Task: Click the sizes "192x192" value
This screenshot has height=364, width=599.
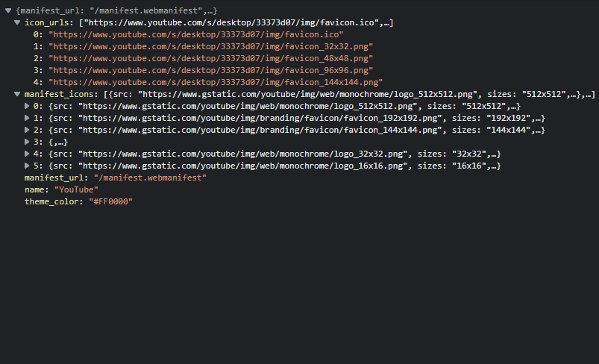Action: coord(508,118)
